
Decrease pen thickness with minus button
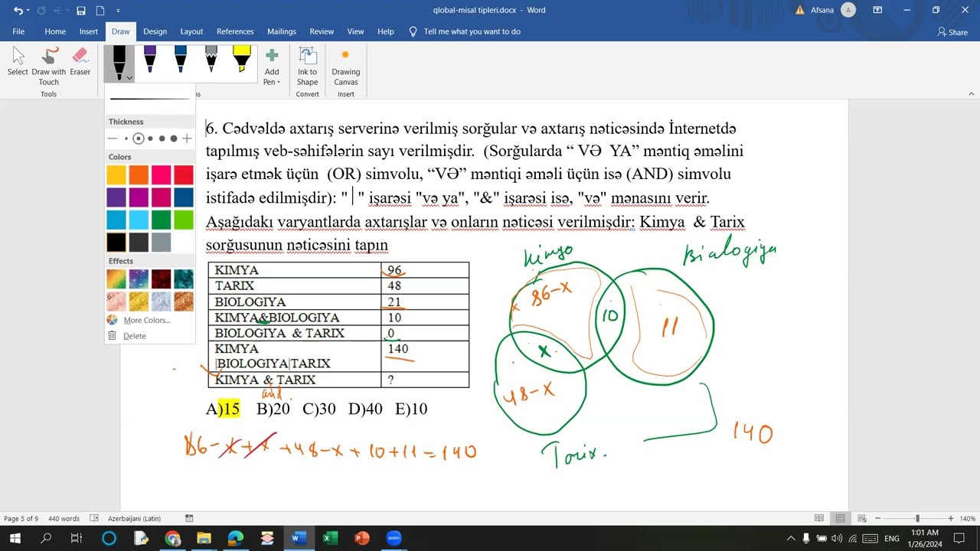[113, 139]
